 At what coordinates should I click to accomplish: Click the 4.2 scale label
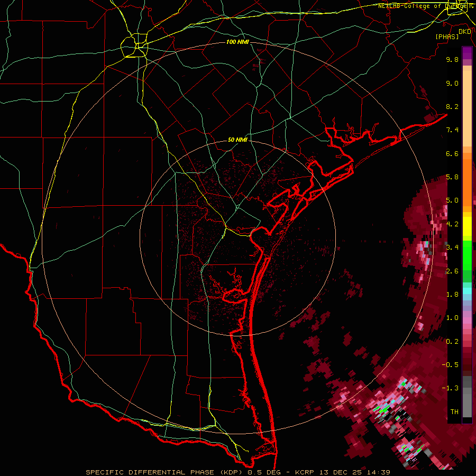click(452, 224)
